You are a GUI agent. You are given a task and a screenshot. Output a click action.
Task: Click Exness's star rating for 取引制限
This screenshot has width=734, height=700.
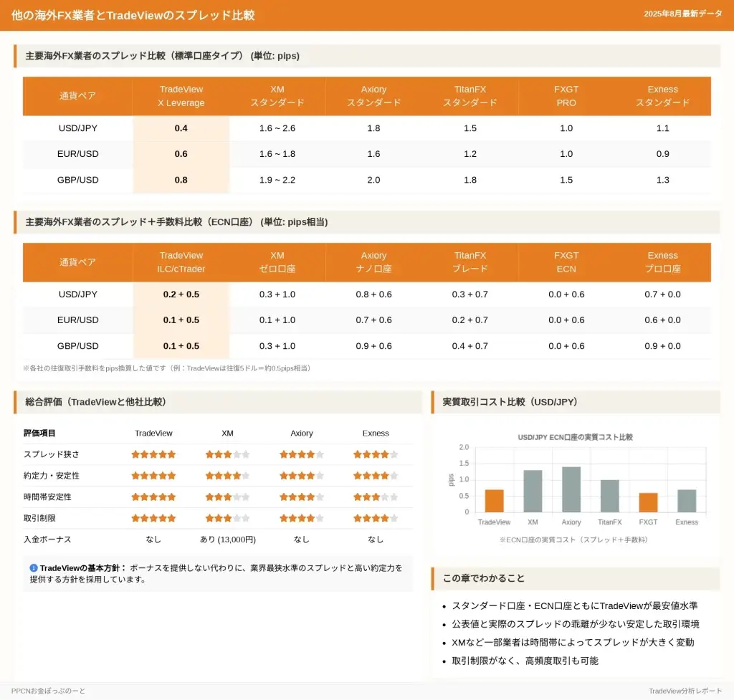tap(376, 518)
